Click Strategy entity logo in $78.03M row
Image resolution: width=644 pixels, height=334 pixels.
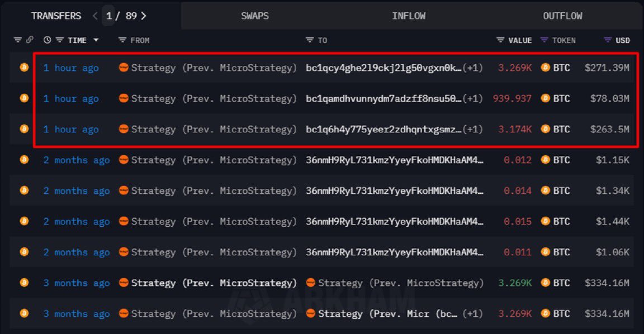coord(124,98)
